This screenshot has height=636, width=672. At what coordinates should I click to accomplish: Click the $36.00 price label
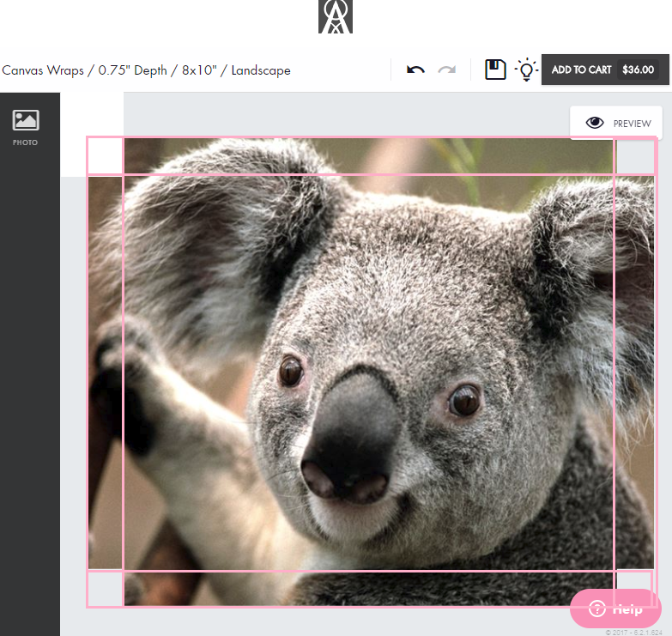(638, 70)
